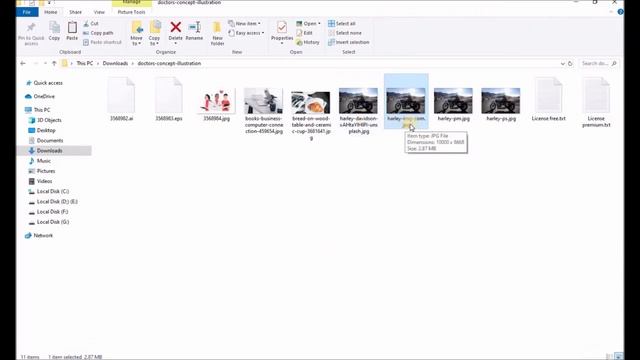Select License premium.txt file
The image size is (640, 360).
tap(596, 102)
